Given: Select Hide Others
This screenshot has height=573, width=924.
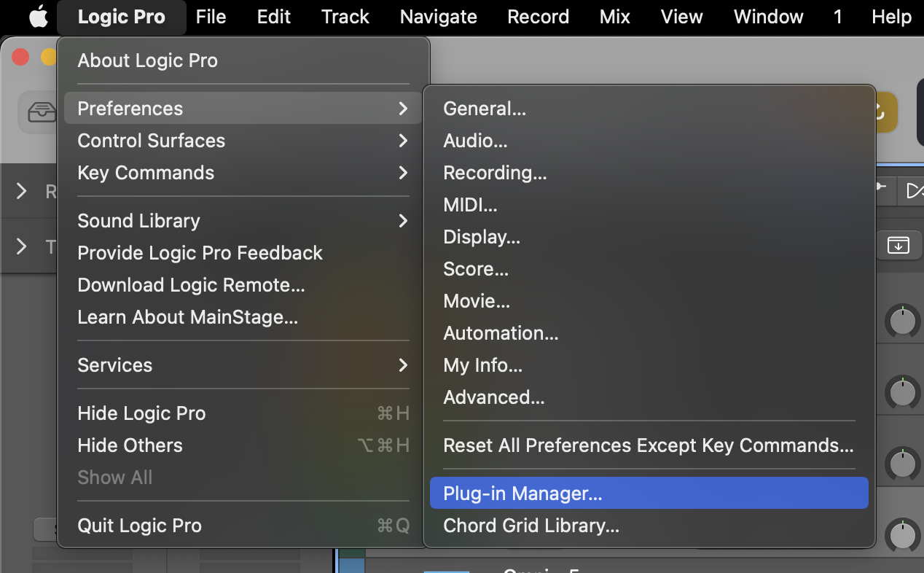Looking at the screenshot, I should click(x=243, y=445).
